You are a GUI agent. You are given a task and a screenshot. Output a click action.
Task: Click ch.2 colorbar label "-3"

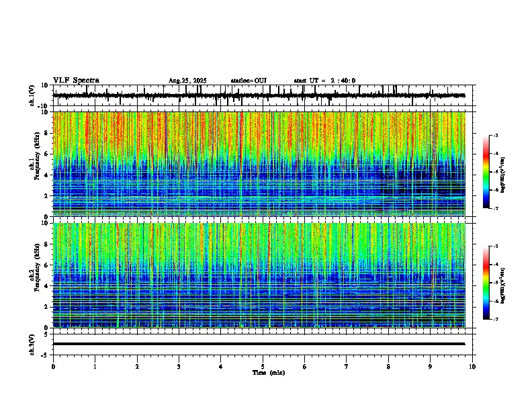[496, 246]
